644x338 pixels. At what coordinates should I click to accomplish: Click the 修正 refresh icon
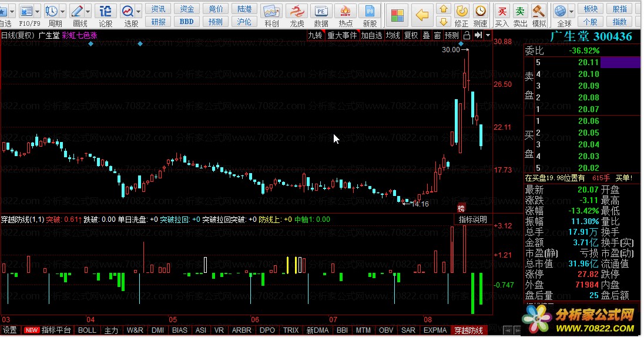(x=462, y=11)
